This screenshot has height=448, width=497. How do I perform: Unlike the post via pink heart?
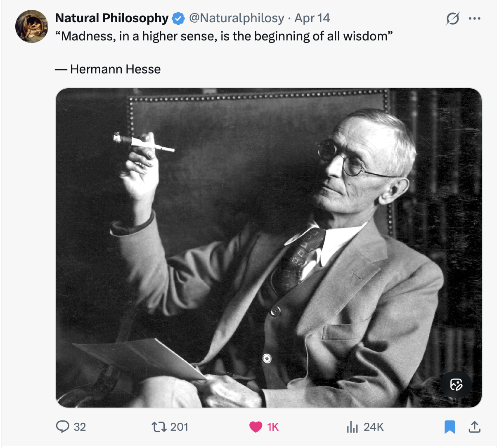256,427
